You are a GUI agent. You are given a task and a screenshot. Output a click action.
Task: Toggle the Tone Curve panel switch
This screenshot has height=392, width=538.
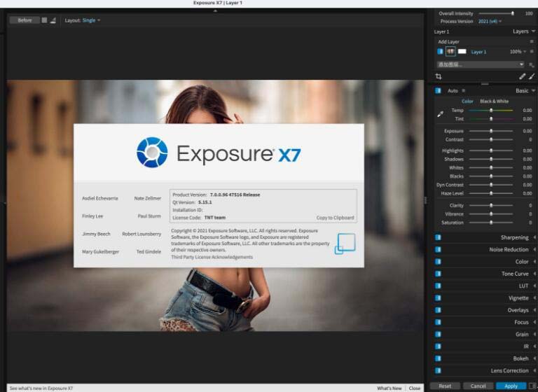[x=438, y=274]
